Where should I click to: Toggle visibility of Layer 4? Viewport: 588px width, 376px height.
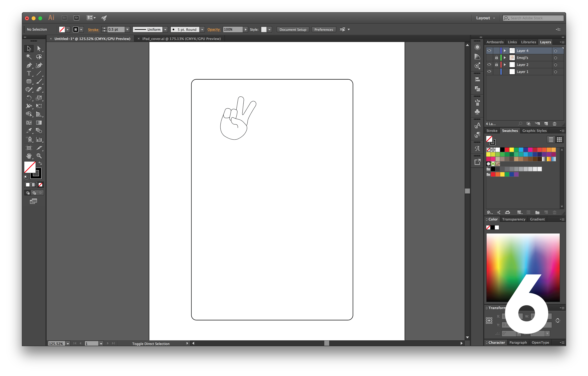(x=489, y=50)
